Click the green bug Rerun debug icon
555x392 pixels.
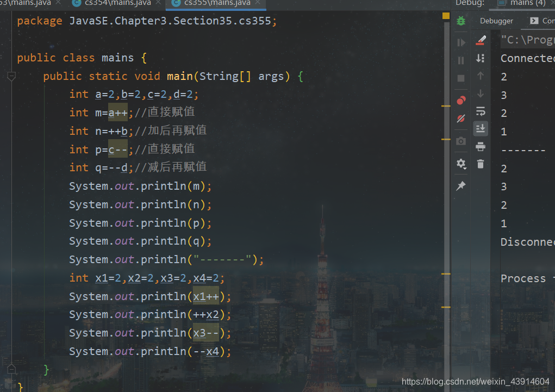click(x=461, y=21)
